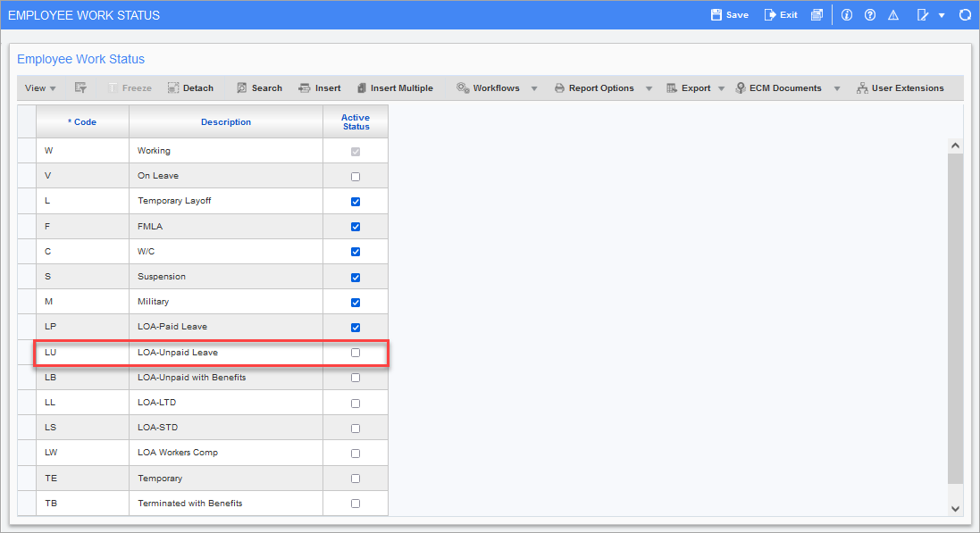Screen dimensions: 980x533
Task: Sort by the Code column header
Action: [82, 121]
